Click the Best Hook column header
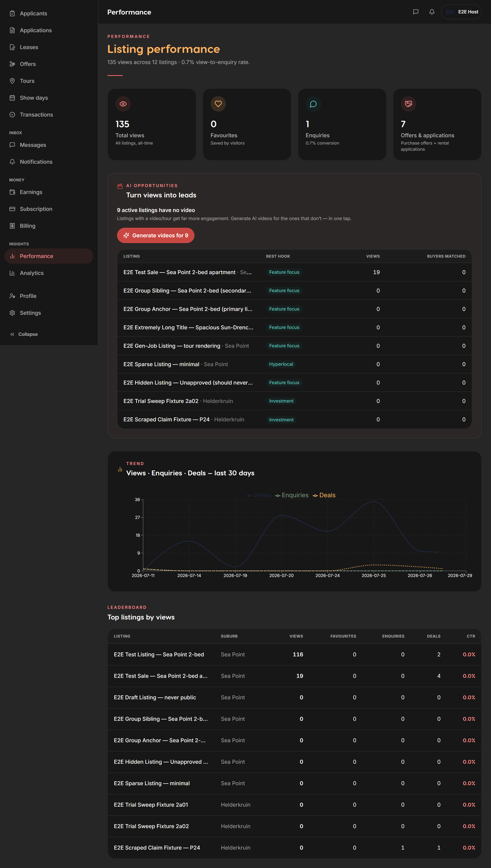 pyautogui.click(x=278, y=256)
